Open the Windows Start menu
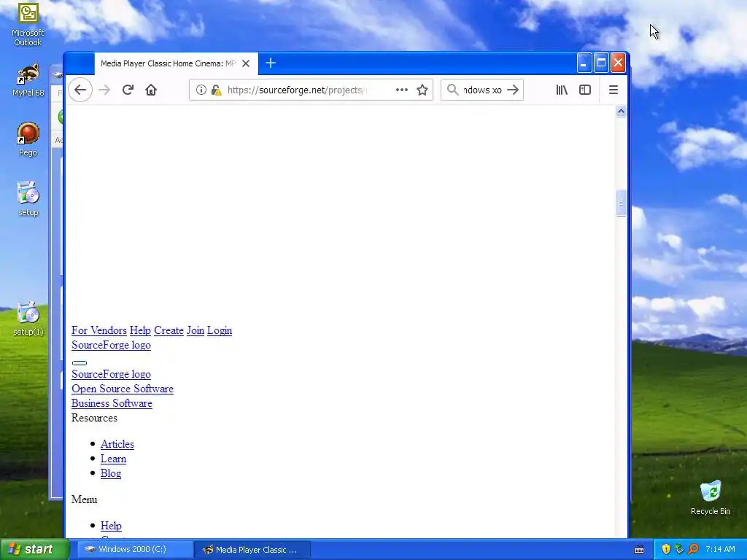 click(x=34, y=549)
